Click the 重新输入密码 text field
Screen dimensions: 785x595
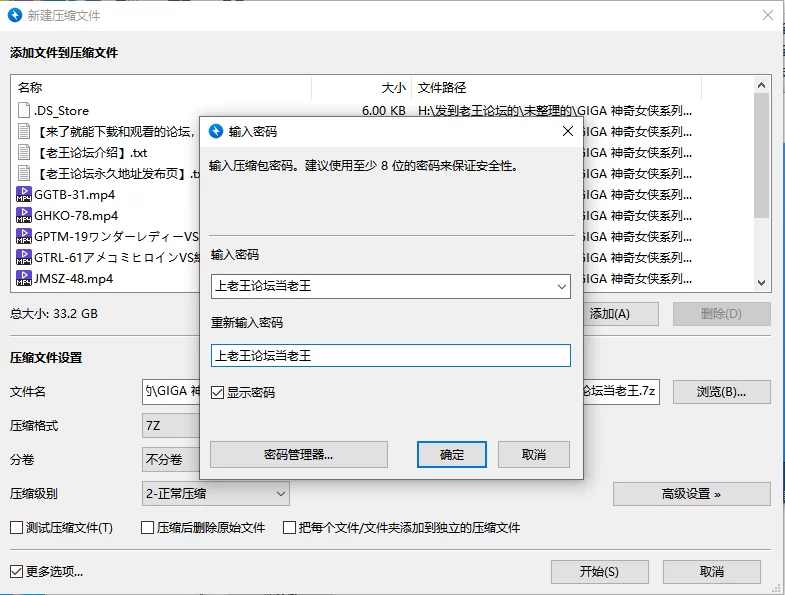(x=390, y=356)
